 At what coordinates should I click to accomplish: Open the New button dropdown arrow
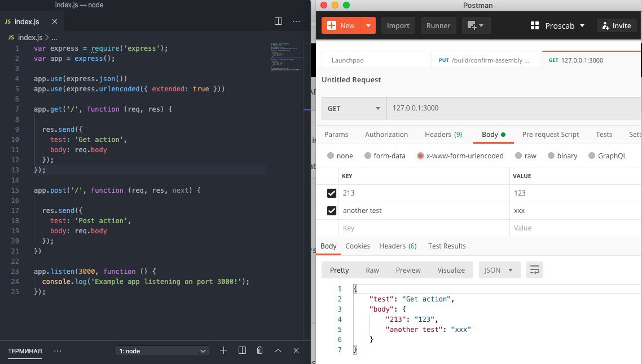(x=368, y=25)
